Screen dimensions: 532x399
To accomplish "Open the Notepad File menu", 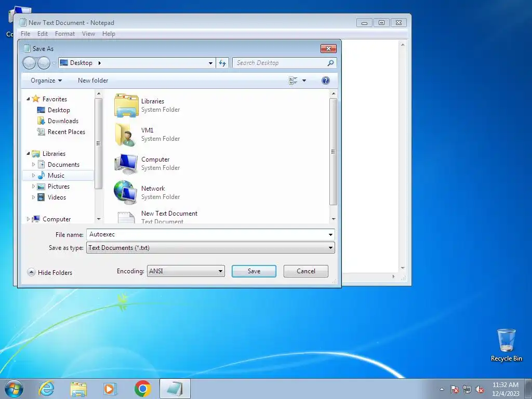I will [25, 34].
